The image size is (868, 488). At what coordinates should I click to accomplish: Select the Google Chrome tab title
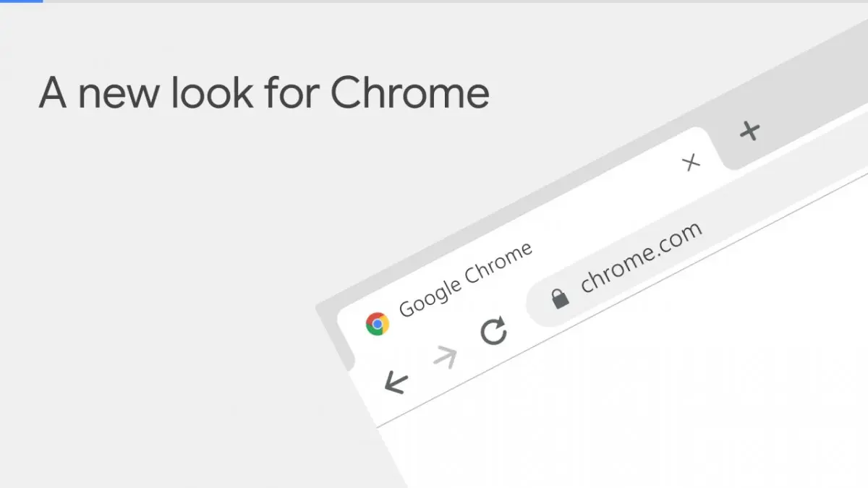point(466,278)
